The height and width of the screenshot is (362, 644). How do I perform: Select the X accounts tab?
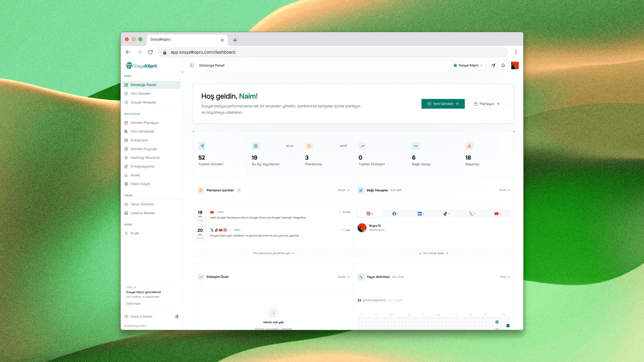(x=472, y=214)
